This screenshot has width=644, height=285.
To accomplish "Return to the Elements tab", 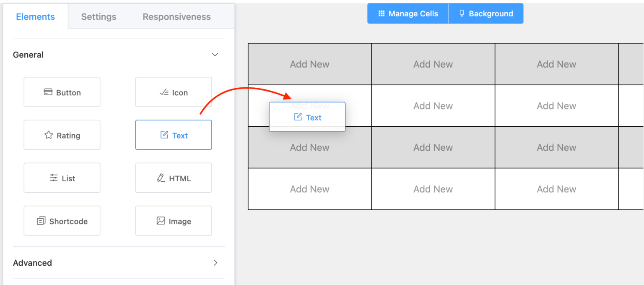I will point(35,16).
